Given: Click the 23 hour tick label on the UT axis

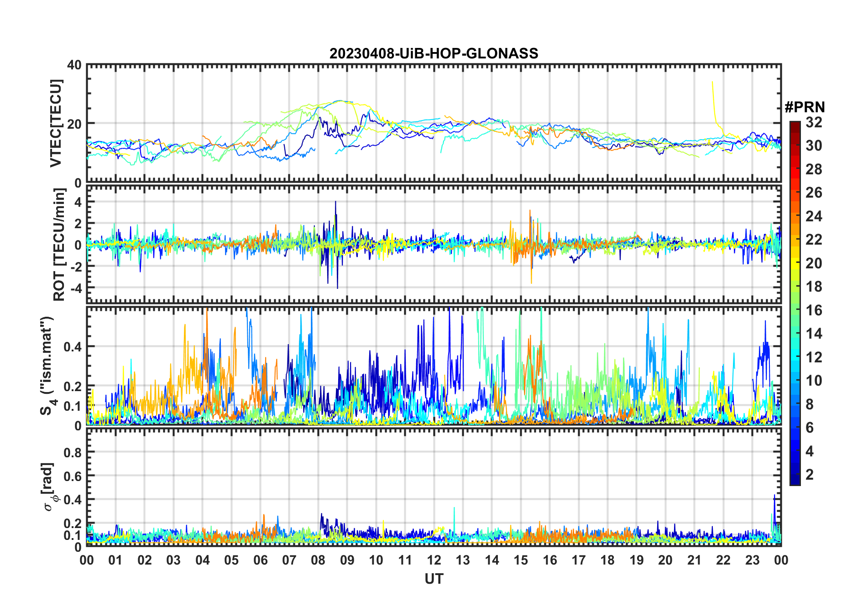Looking at the screenshot, I should tap(752, 560).
